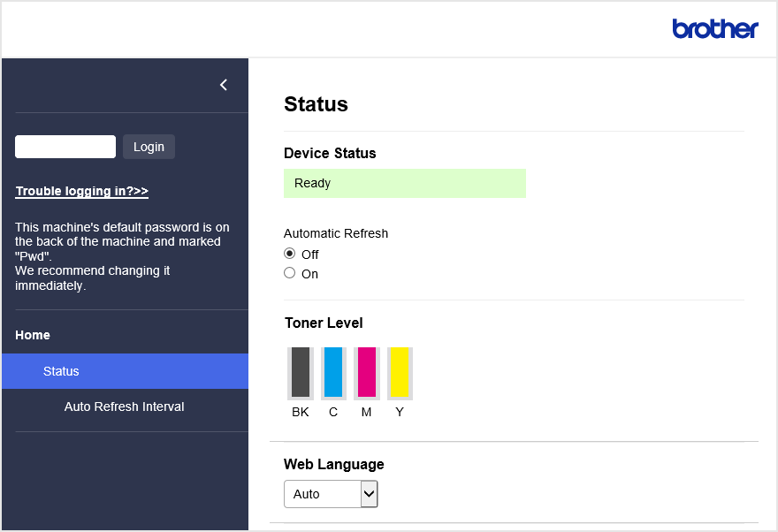Click the Brother logo
Image resolution: width=778 pixels, height=532 pixels.
tap(715, 29)
